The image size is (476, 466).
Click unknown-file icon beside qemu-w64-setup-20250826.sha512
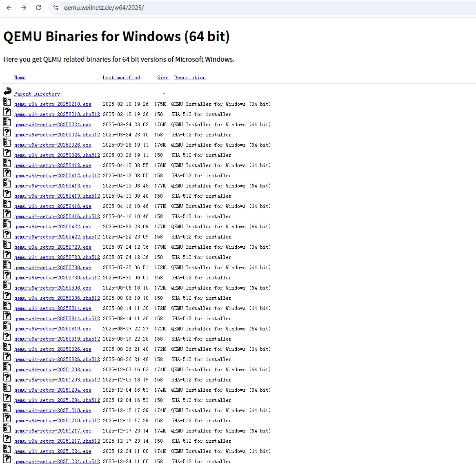point(7,357)
